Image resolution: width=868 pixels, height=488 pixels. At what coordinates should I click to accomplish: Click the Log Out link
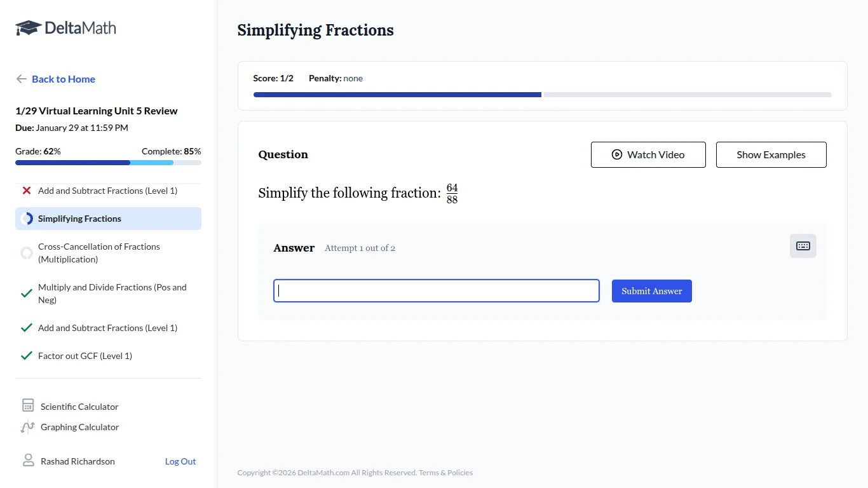click(x=180, y=461)
